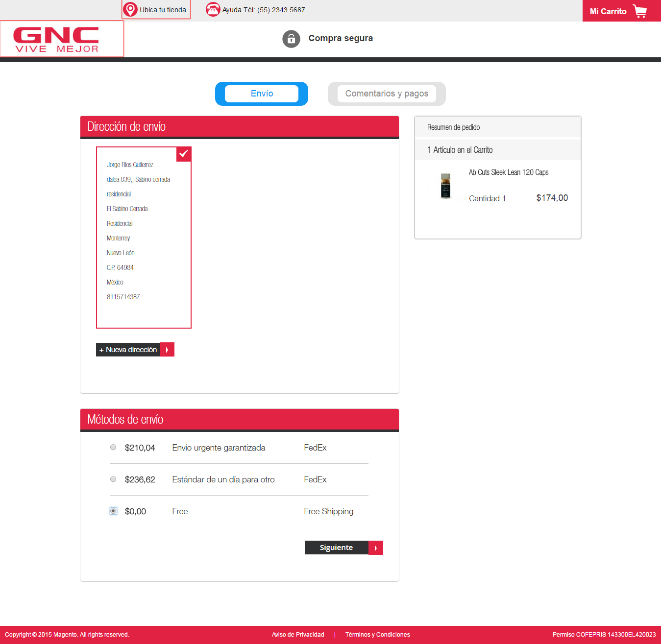Click the store locator pin icon

(x=130, y=10)
